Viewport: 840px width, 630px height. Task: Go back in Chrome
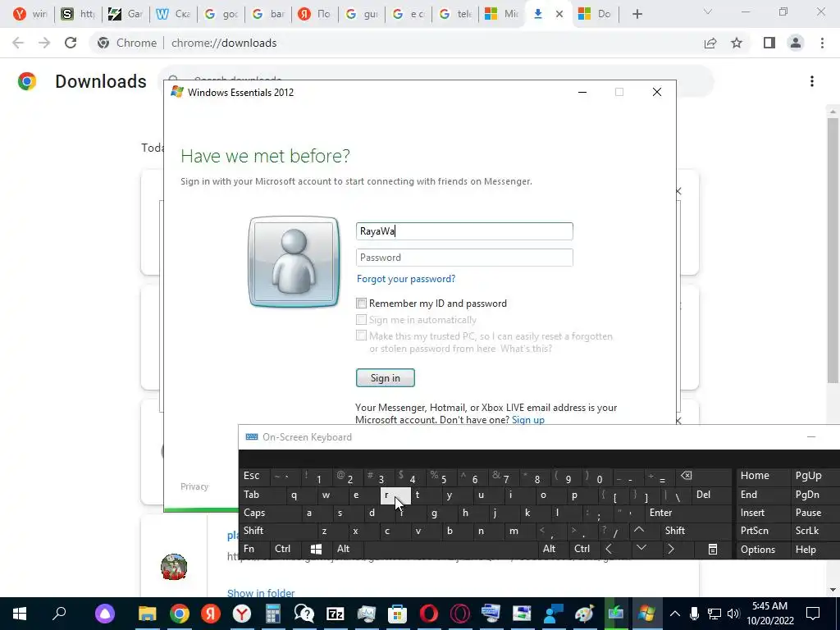point(18,43)
